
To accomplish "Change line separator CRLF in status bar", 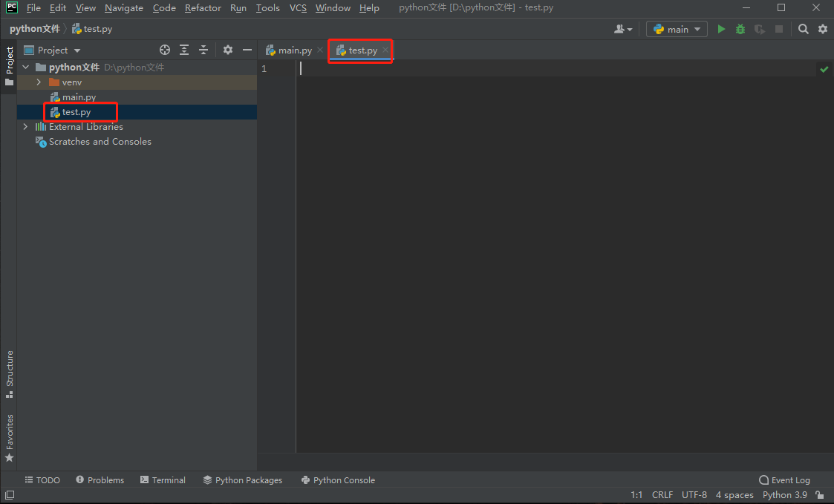I will point(662,495).
